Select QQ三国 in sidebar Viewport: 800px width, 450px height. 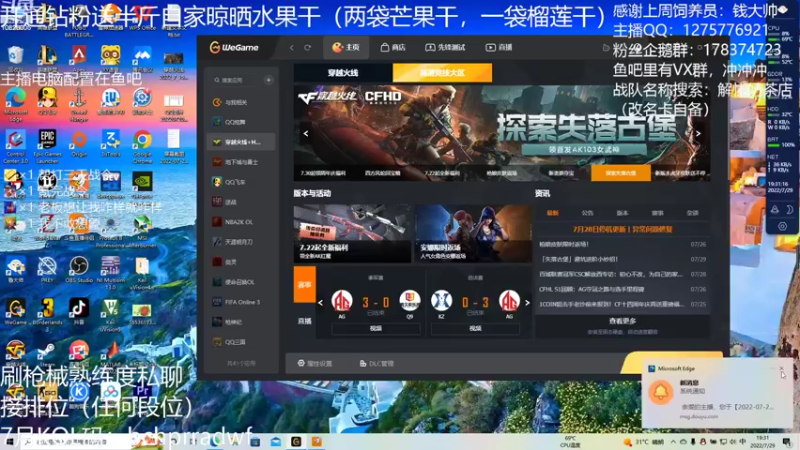(241, 342)
